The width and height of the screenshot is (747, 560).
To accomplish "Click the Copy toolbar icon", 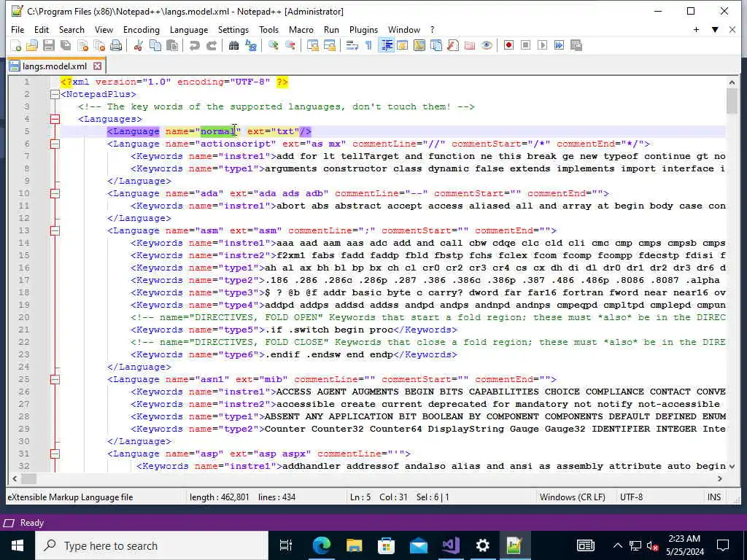I will pyautogui.click(x=155, y=45).
